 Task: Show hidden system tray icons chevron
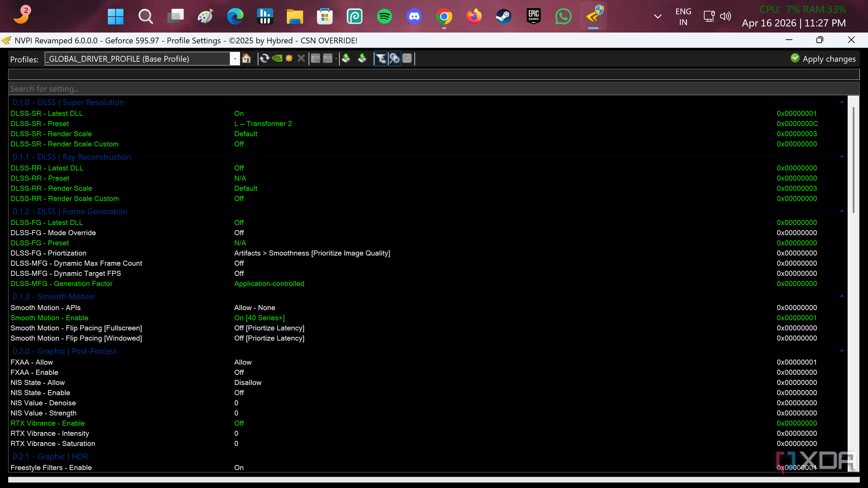point(658,16)
